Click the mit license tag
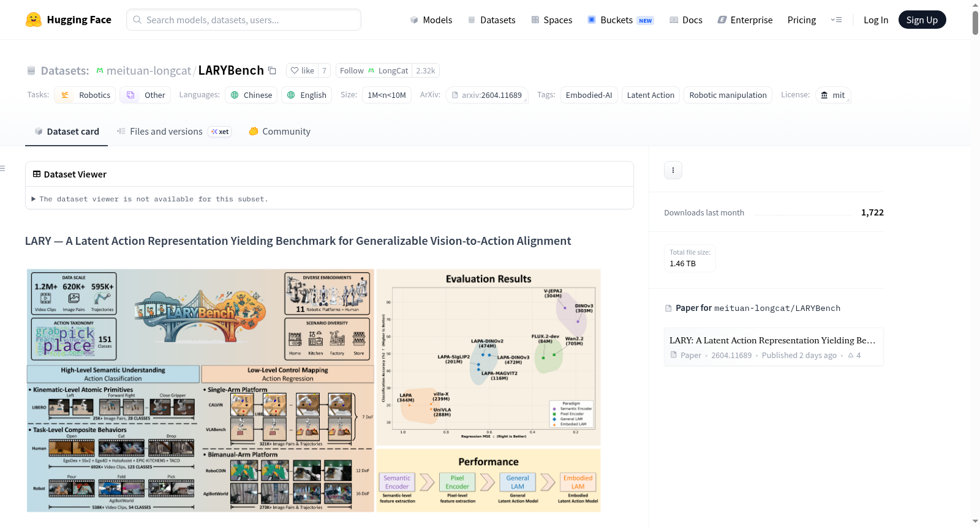The height and width of the screenshot is (527, 980). (833, 95)
